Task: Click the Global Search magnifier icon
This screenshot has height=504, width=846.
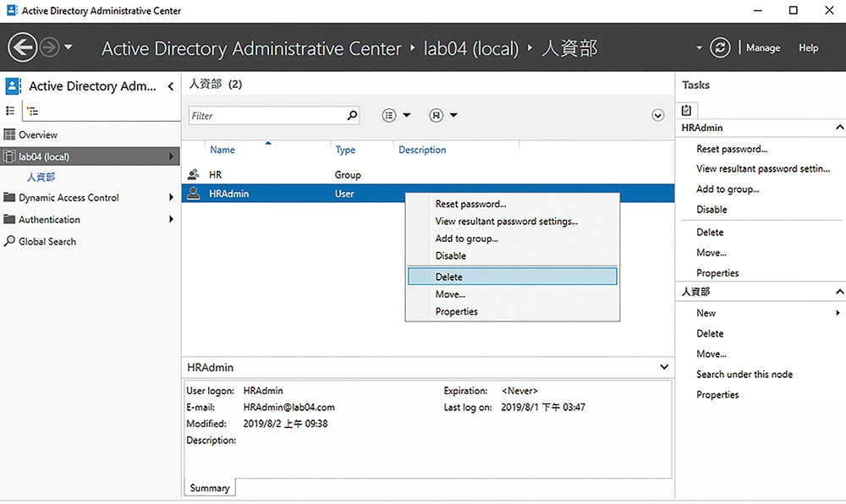Action: (9, 241)
